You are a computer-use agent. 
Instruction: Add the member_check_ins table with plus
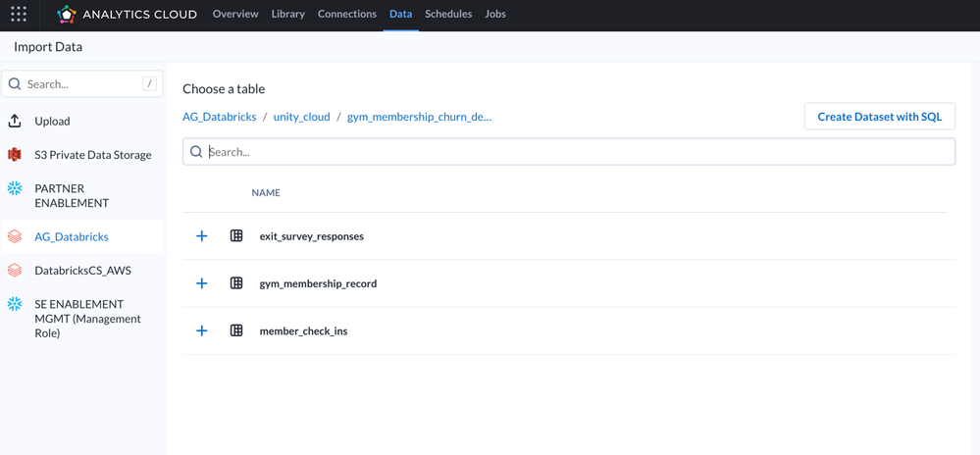(x=201, y=331)
